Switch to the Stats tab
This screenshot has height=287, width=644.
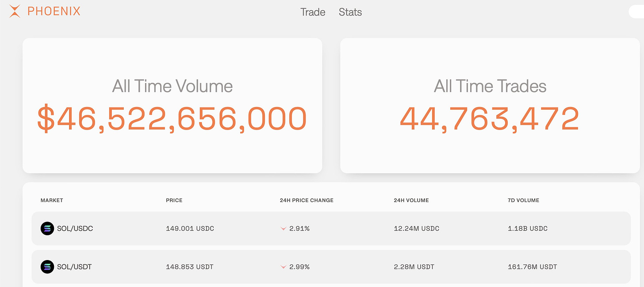(350, 12)
